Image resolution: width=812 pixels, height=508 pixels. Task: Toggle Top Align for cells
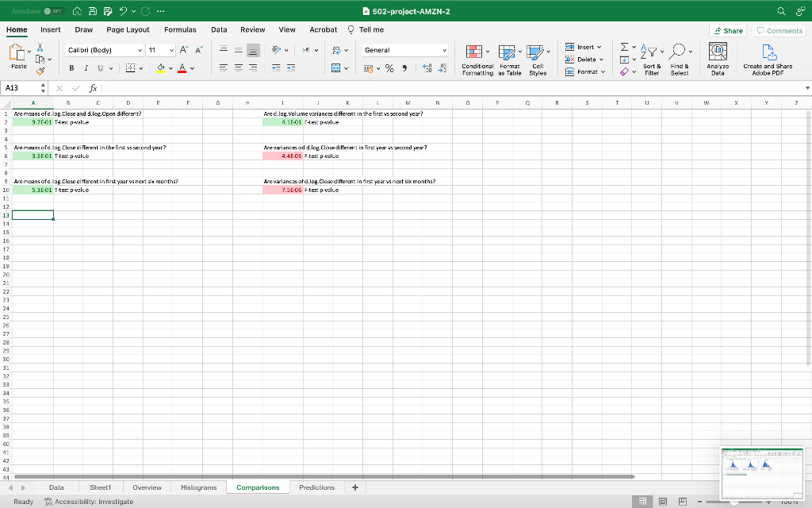(x=224, y=50)
